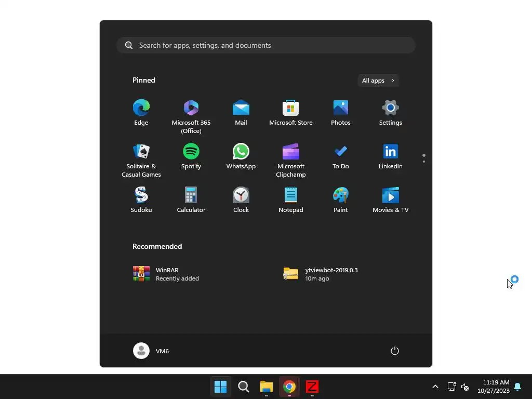Screen dimensions: 532x399
Task: Click the Windows Start button on taskbar
Action: (220, 387)
